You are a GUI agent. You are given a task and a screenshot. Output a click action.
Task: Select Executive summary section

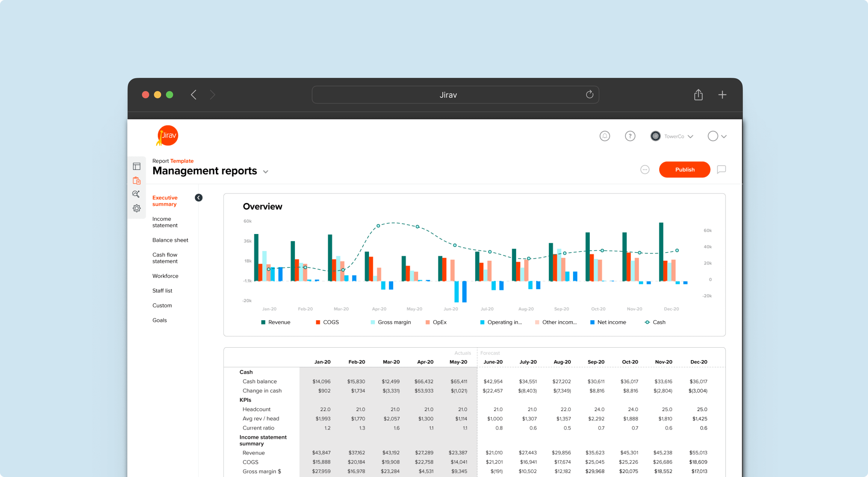coord(165,201)
